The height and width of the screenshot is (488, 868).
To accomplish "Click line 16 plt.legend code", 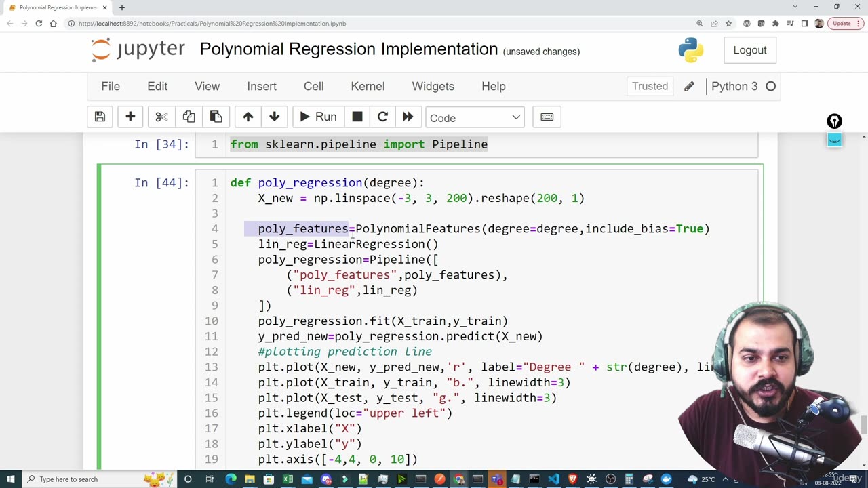I will click(355, 413).
